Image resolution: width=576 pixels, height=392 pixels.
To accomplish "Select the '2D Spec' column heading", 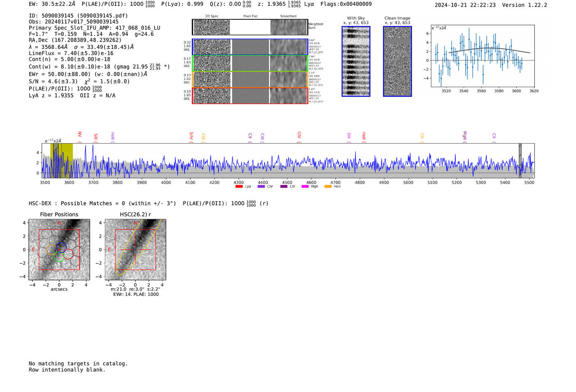I will tap(212, 16).
